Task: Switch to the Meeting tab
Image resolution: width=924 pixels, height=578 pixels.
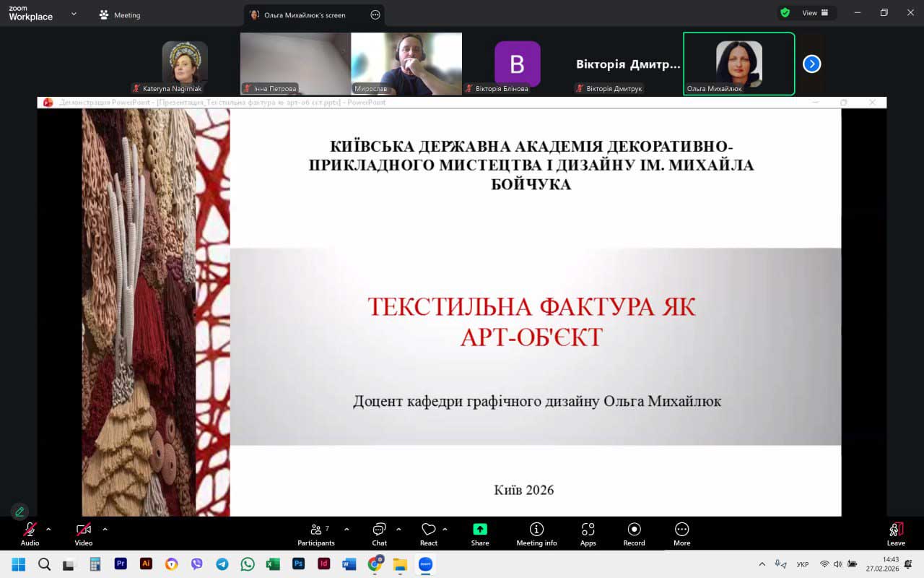Action: pos(120,15)
